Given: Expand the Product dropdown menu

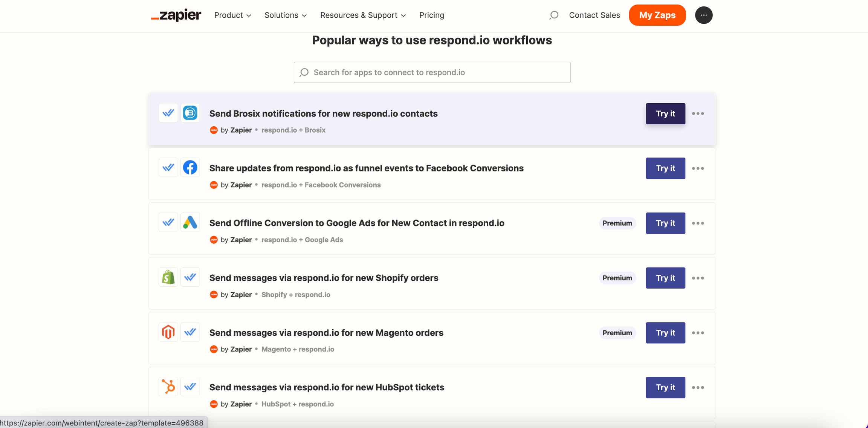Looking at the screenshot, I should click(x=232, y=15).
